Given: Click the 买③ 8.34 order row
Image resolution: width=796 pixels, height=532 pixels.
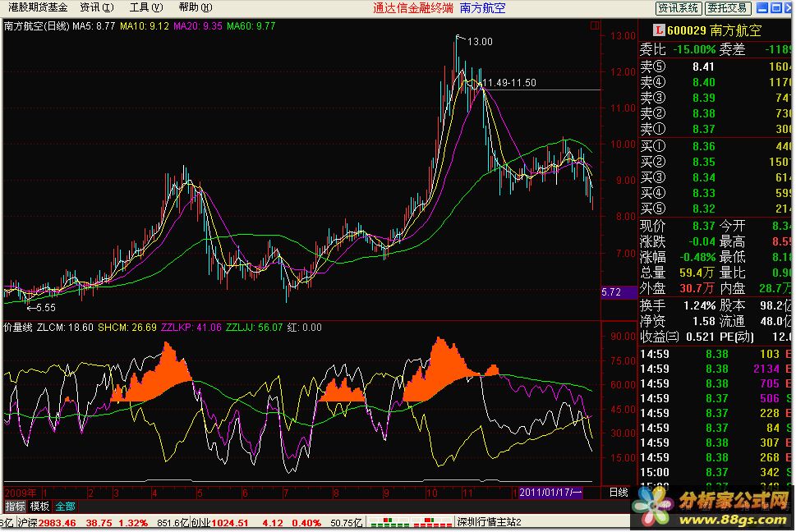Looking at the screenshot, I should [x=715, y=178].
